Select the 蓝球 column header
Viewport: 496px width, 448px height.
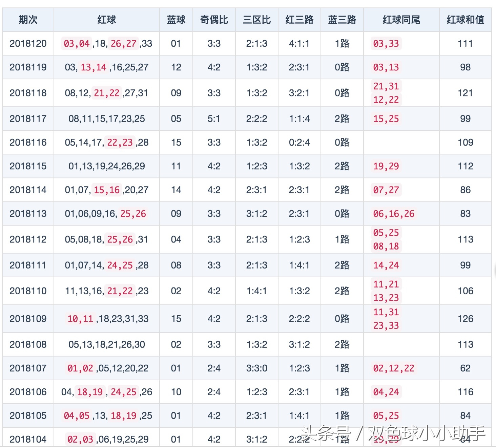[176, 20]
